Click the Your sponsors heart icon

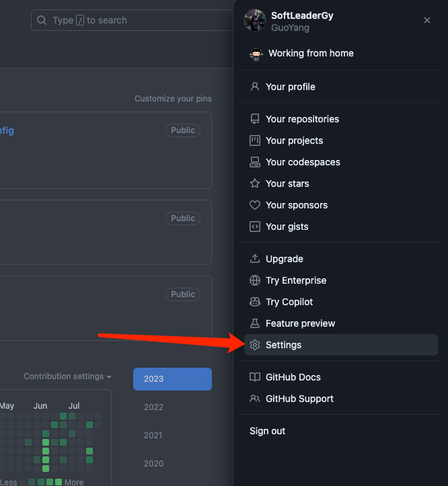pos(255,205)
